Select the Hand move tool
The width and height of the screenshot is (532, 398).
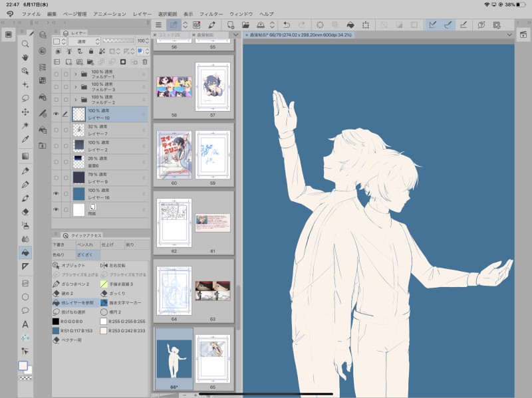point(25,57)
